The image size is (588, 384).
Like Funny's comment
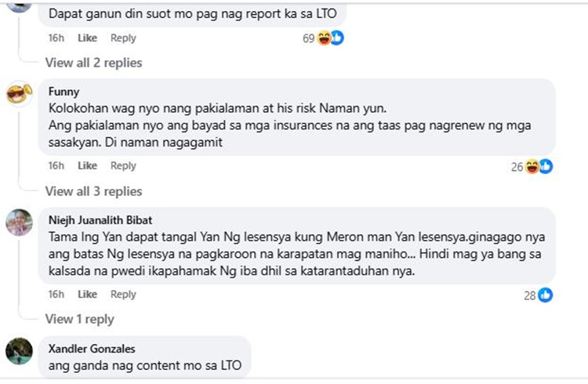pos(87,165)
